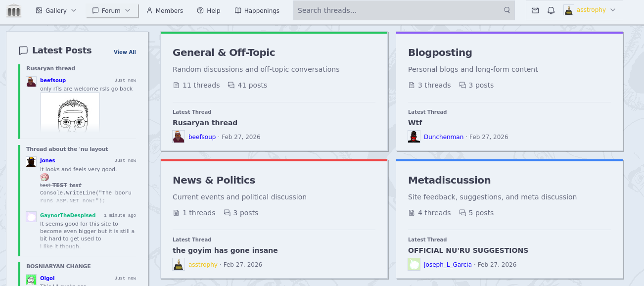The width and height of the screenshot is (644, 286).
Task: Open the mail envelope icon
Action: click(535, 10)
